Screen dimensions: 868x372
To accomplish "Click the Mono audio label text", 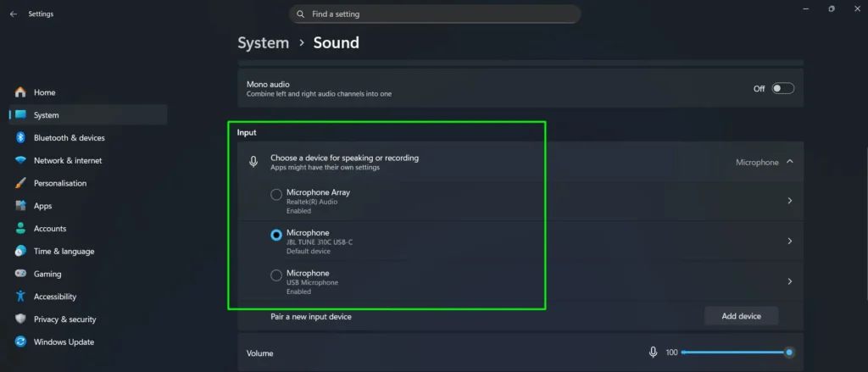I will pyautogui.click(x=268, y=84).
